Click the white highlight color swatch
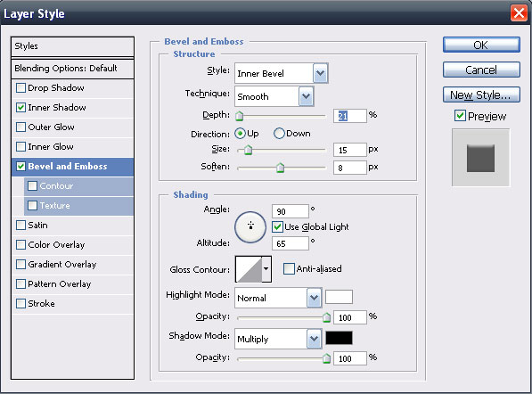This screenshot has width=532, height=394. (339, 297)
